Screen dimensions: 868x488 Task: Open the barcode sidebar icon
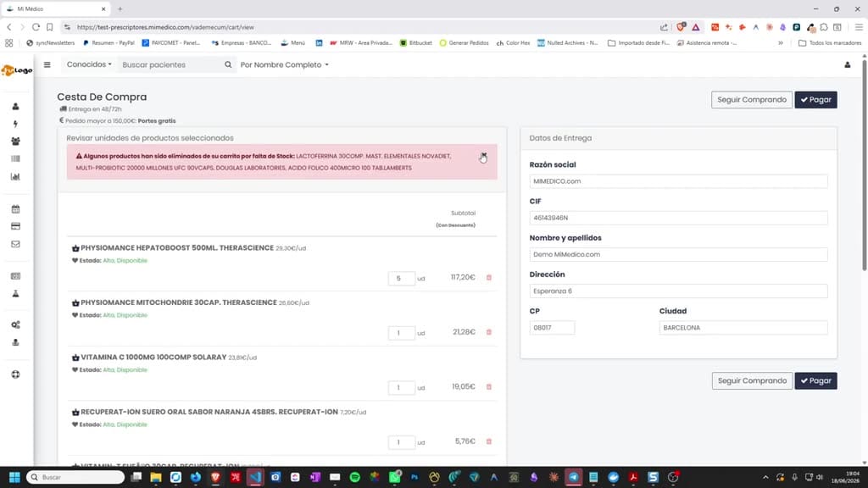15,158
